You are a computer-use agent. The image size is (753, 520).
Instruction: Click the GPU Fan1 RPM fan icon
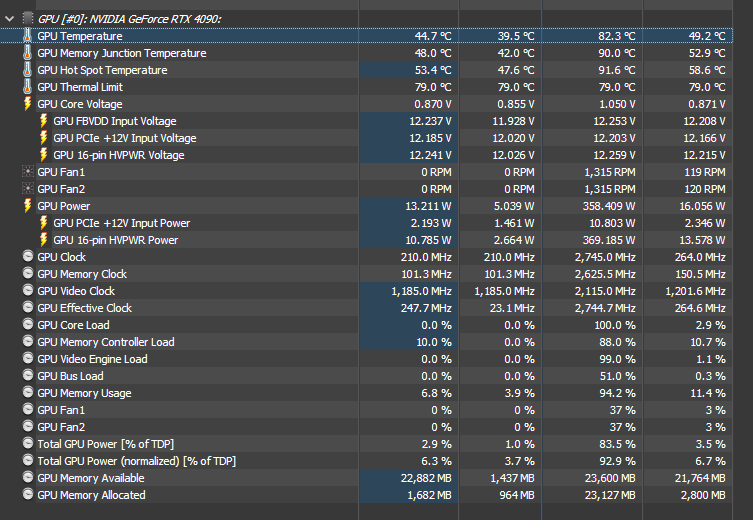click(28, 172)
